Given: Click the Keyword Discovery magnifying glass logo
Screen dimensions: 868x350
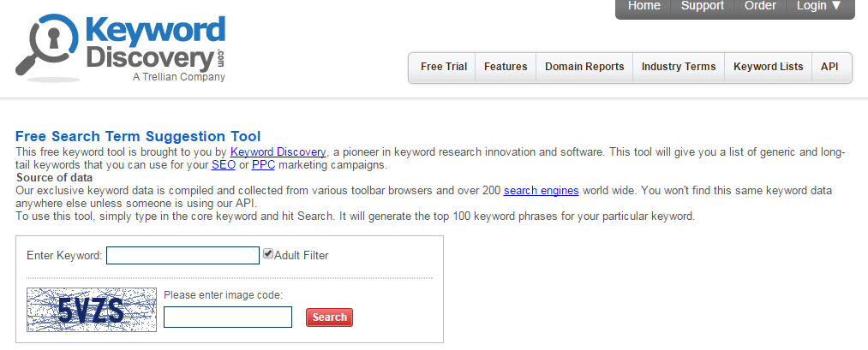Looking at the screenshot, I should pyautogui.click(x=120, y=49).
